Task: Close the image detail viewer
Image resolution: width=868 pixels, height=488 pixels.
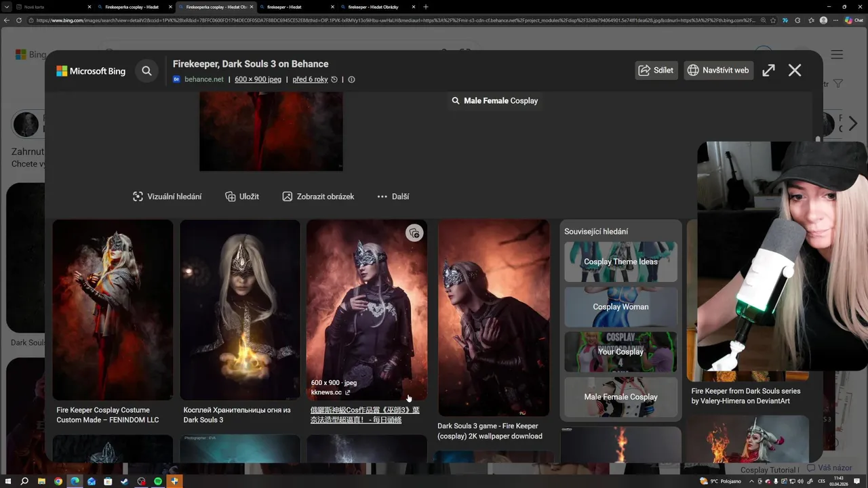Action: (x=795, y=70)
